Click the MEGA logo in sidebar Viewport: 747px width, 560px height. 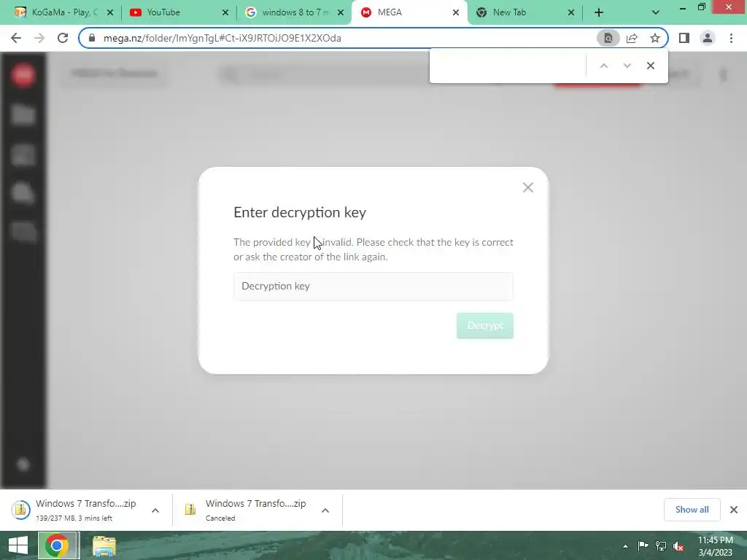[x=23, y=75]
